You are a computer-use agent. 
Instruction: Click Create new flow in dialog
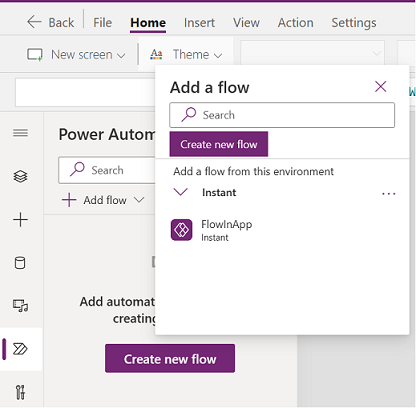pos(219,144)
